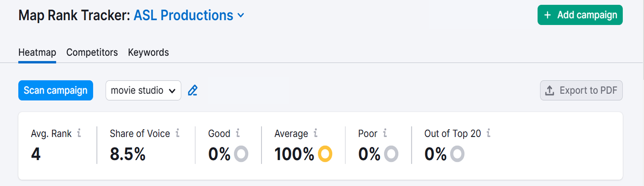
Task: Click the info icon beside Share of Voice
Action: click(x=177, y=133)
